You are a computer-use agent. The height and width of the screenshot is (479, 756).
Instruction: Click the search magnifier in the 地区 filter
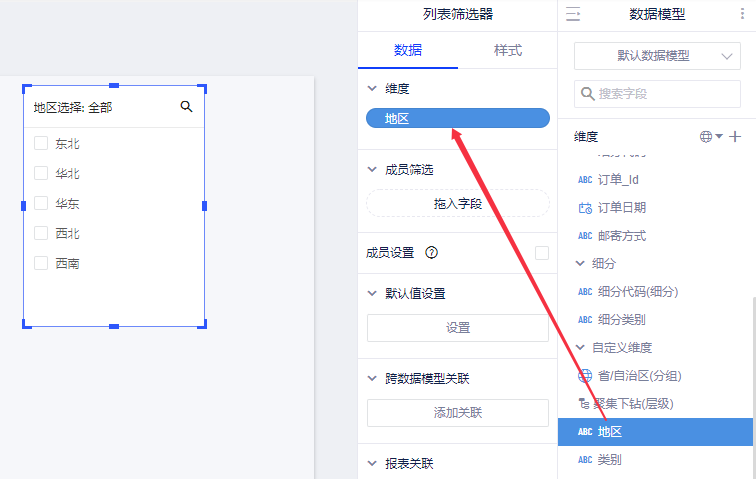tap(186, 106)
